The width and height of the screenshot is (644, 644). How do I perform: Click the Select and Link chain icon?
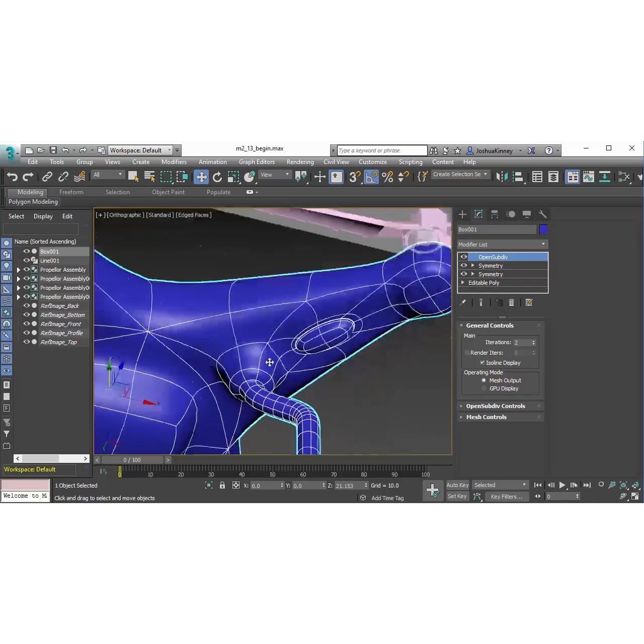(47, 177)
